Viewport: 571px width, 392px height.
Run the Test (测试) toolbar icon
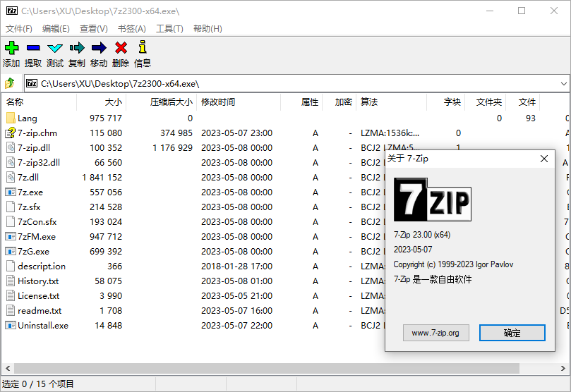55,48
